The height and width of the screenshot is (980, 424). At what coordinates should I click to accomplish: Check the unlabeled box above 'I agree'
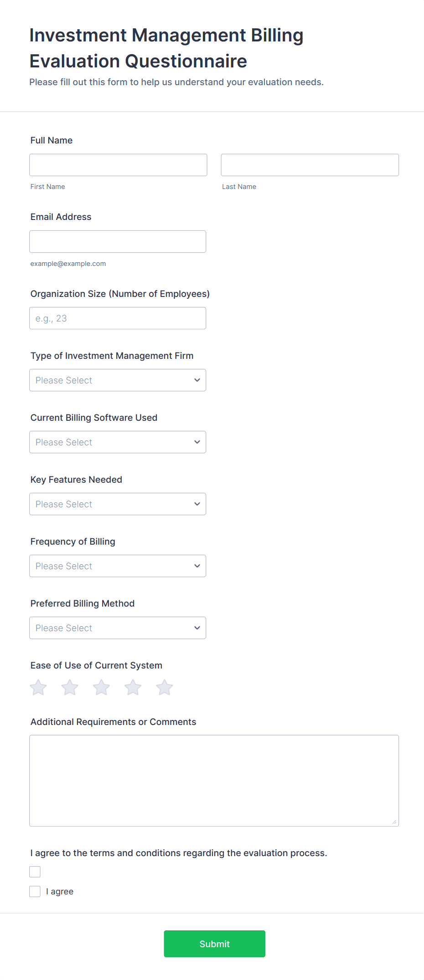point(35,872)
